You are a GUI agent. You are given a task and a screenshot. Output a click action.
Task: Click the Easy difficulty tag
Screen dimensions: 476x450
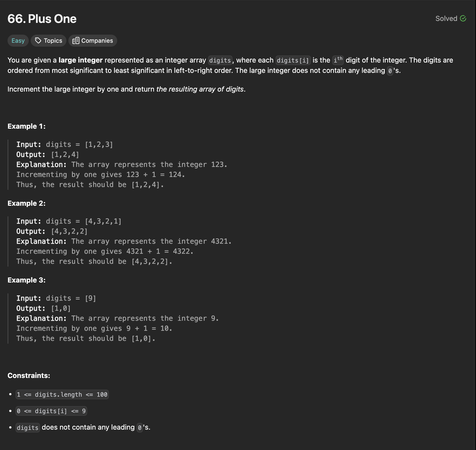18,41
